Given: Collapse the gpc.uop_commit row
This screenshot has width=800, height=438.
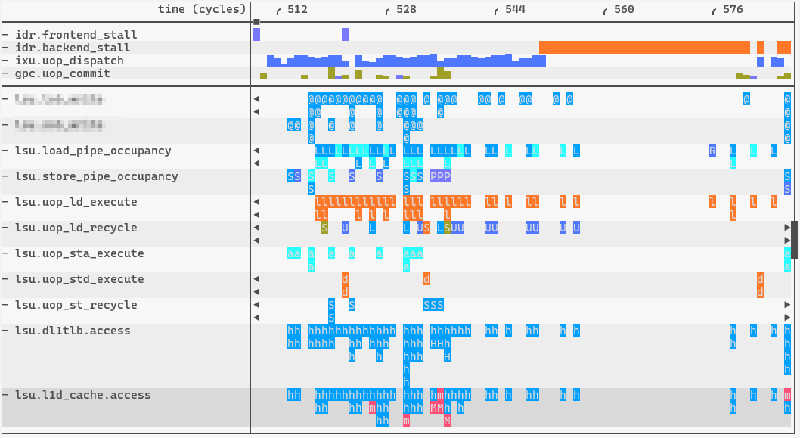Looking at the screenshot, I should [5, 73].
